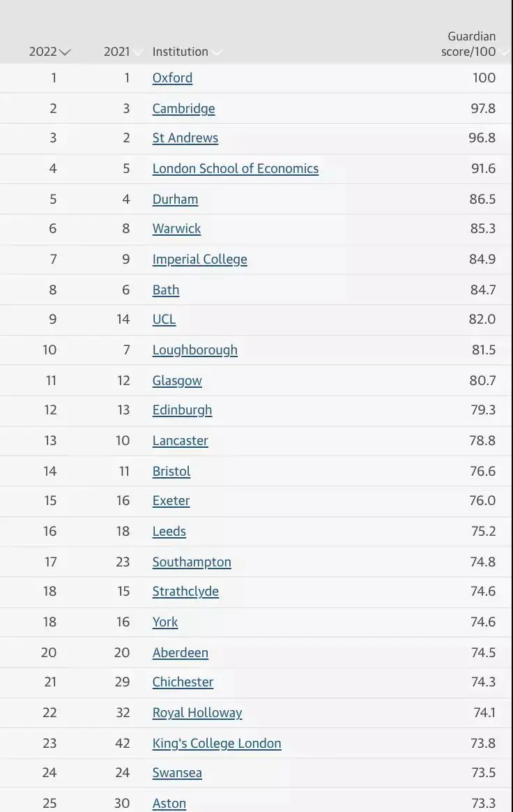The image size is (513, 812).
Task: Sort by Institution column chevron
Action: pyautogui.click(x=216, y=52)
